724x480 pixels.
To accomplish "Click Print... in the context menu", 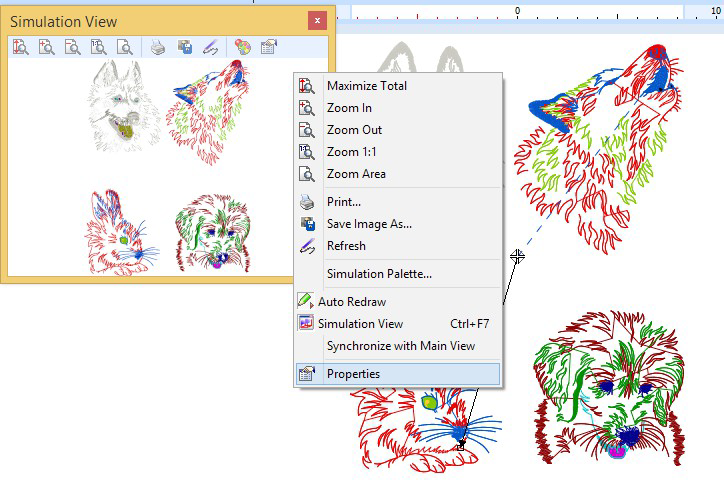I will pos(344,202).
